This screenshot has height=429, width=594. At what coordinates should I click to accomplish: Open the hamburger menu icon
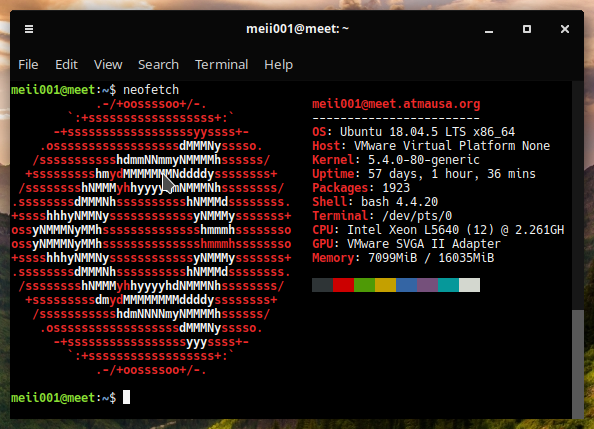(x=29, y=29)
